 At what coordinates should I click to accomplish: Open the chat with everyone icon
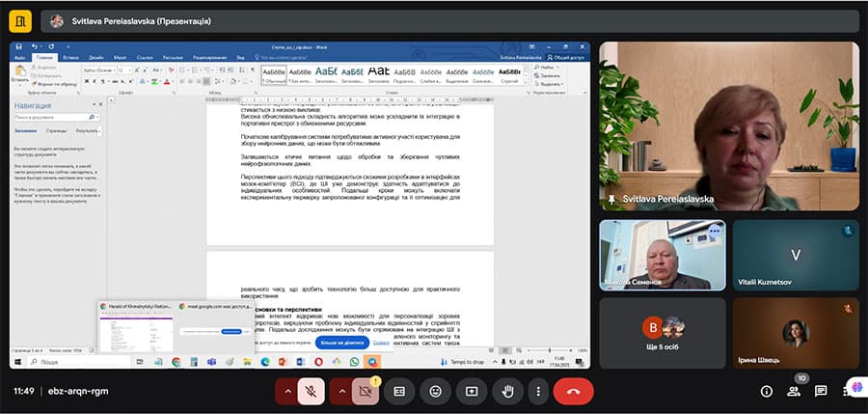[x=821, y=391]
